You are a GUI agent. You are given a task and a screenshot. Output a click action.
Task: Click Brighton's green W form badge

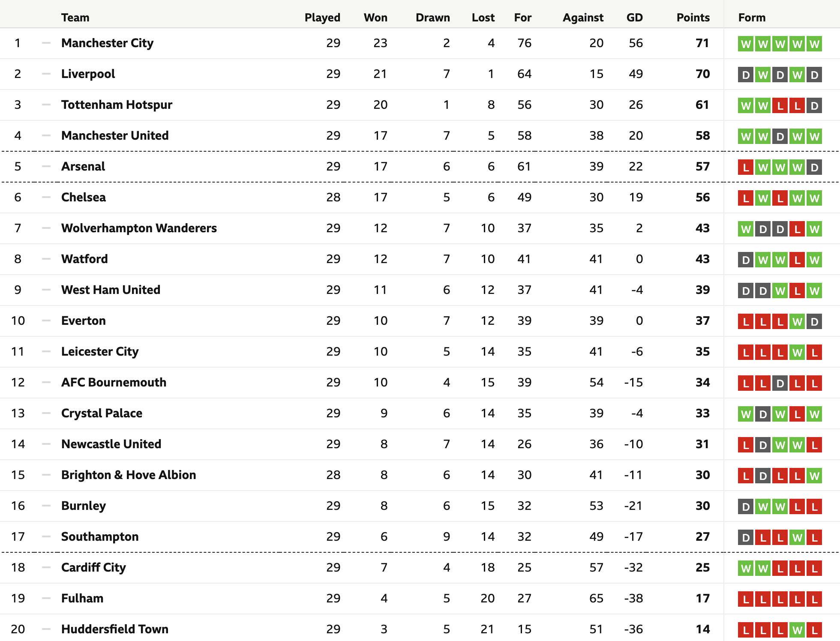pos(814,476)
